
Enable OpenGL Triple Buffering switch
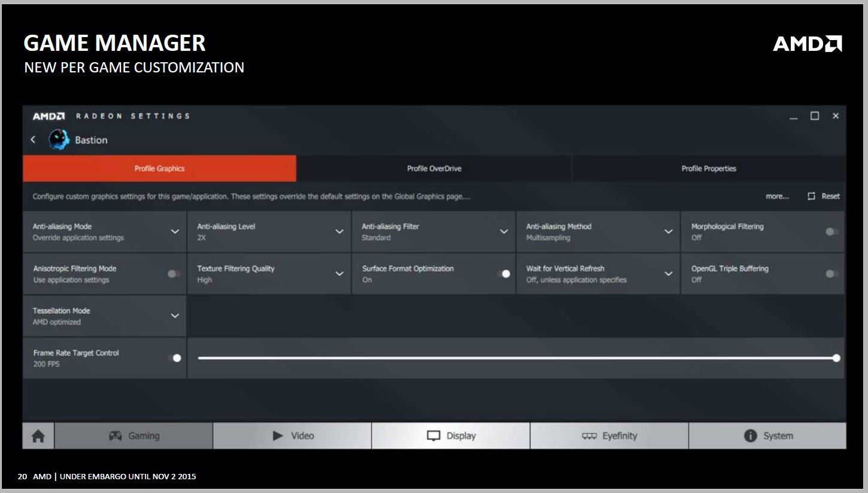tap(831, 273)
